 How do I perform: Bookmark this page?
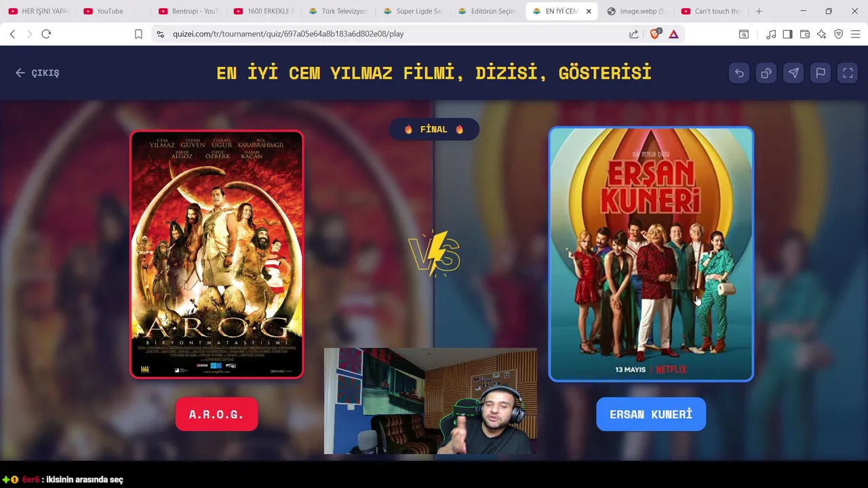tap(138, 34)
